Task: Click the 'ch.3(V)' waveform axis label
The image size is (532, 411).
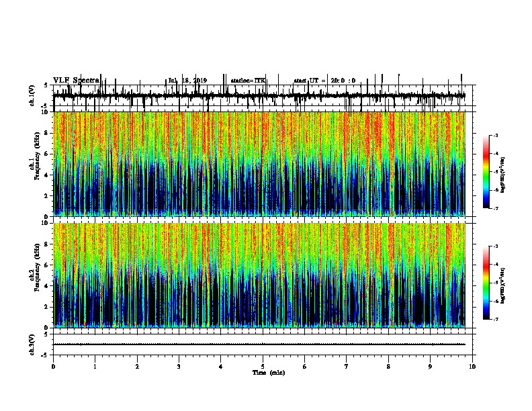Action: tap(32, 345)
